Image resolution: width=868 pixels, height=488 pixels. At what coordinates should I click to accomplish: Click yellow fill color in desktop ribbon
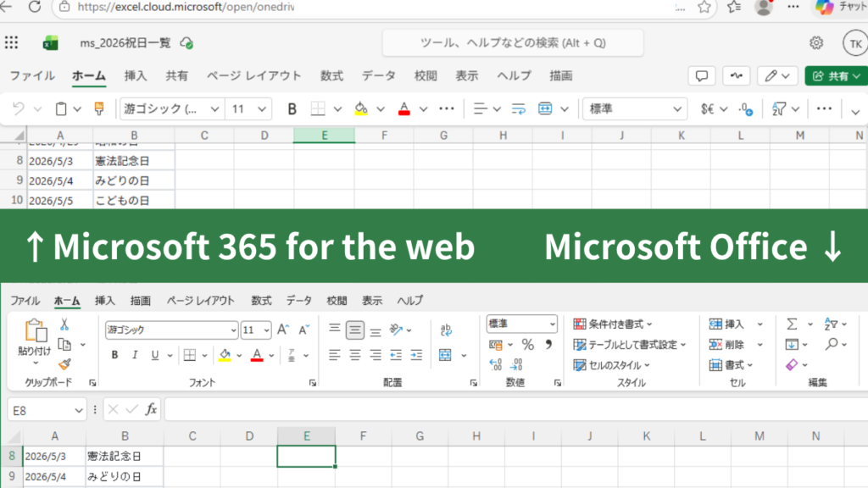click(x=225, y=355)
